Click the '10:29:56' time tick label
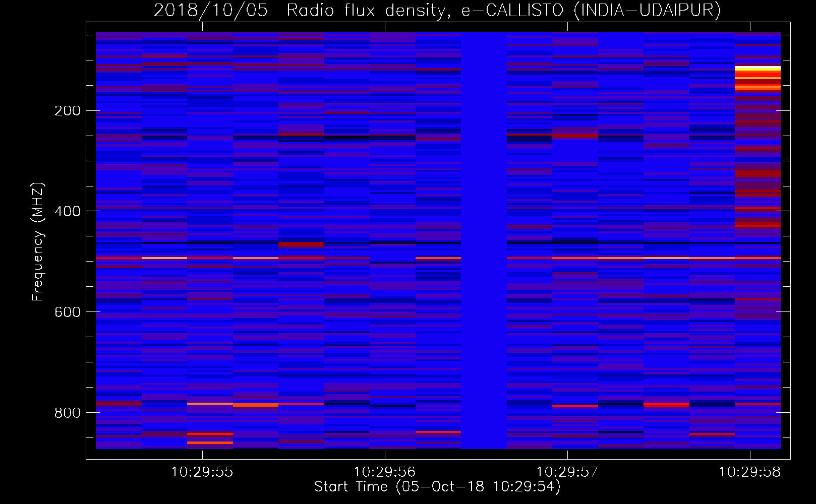 click(x=385, y=472)
